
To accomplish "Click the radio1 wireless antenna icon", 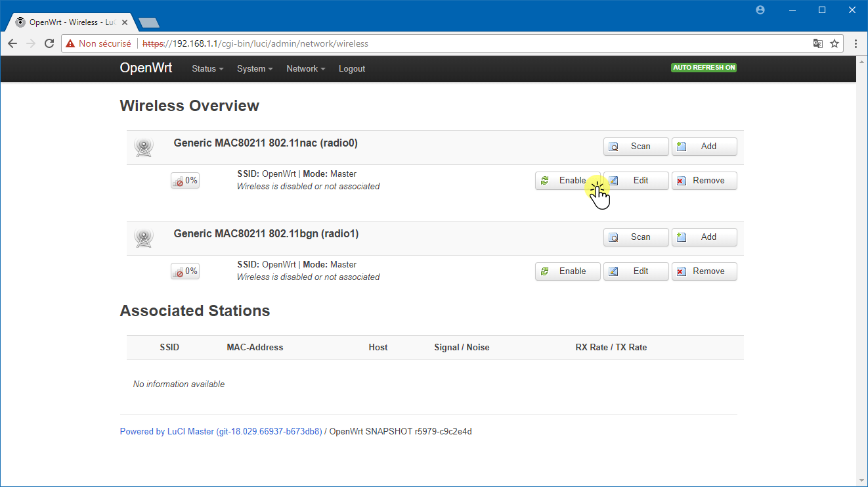I will pyautogui.click(x=143, y=238).
